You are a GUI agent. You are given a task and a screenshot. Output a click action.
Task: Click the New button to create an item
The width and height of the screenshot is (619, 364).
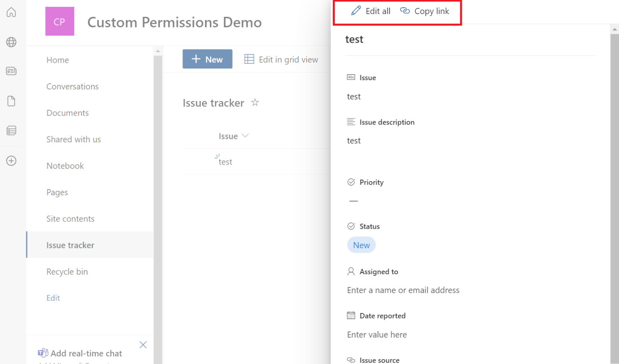click(x=207, y=59)
